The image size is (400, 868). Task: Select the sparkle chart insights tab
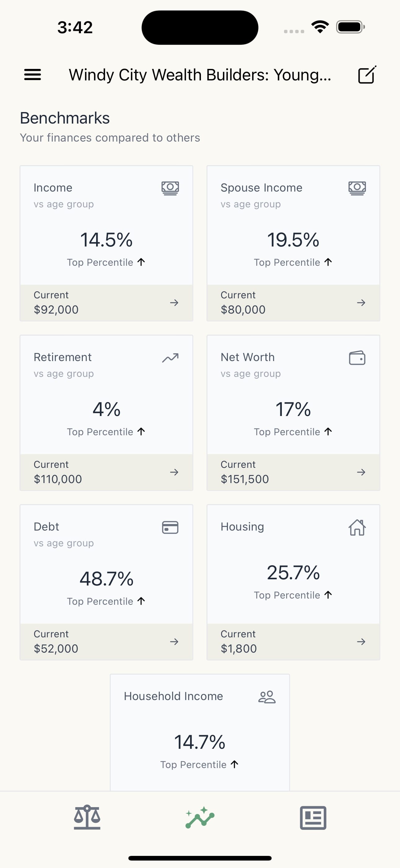(200, 817)
